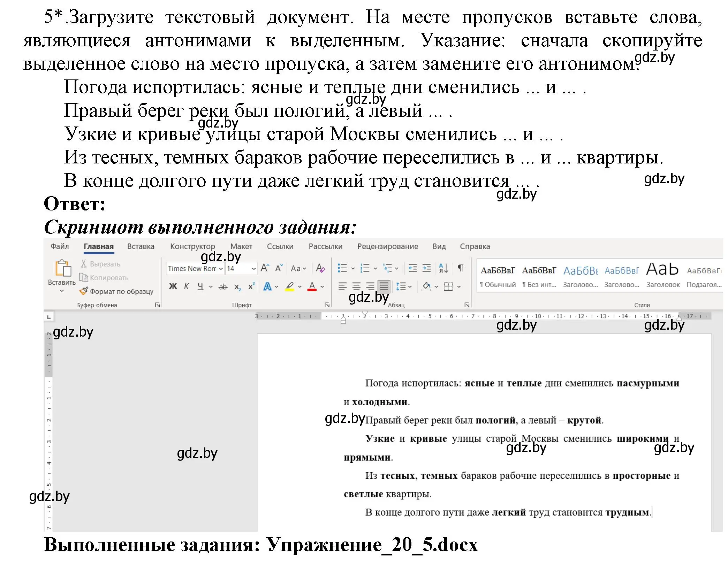Open the Файл tab
This screenshot has width=728, height=576.
coord(60,246)
